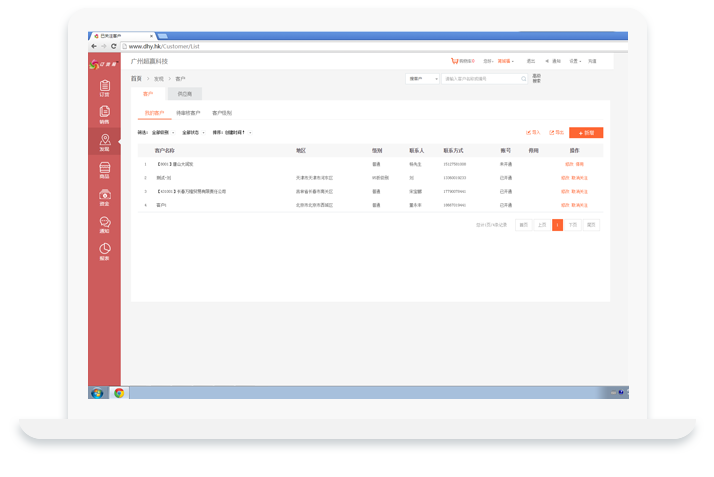Go to 下页 next page button
This screenshot has width=714, height=477.
(573, 225)
